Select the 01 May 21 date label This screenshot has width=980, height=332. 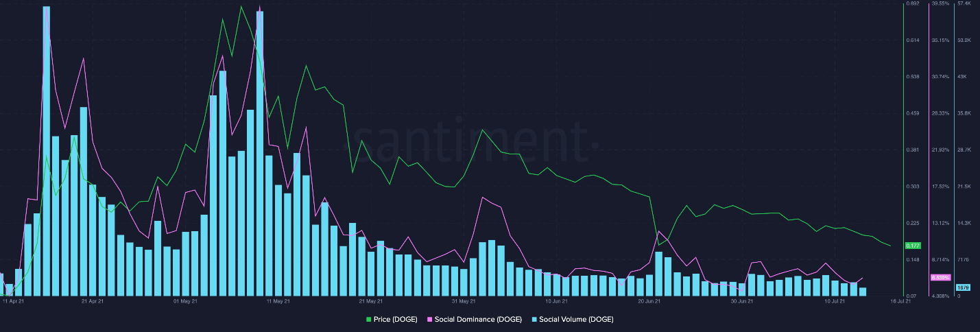tap(184, 300)
